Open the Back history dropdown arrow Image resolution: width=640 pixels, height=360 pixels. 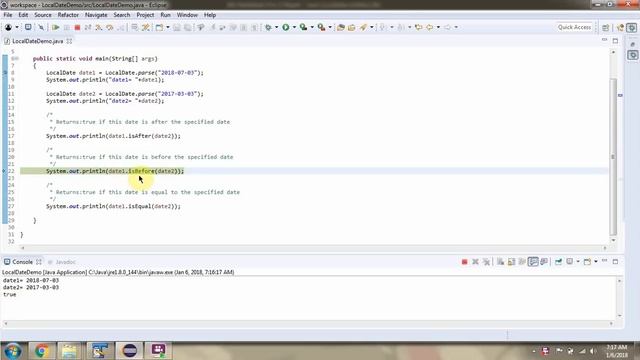(438, 27)
